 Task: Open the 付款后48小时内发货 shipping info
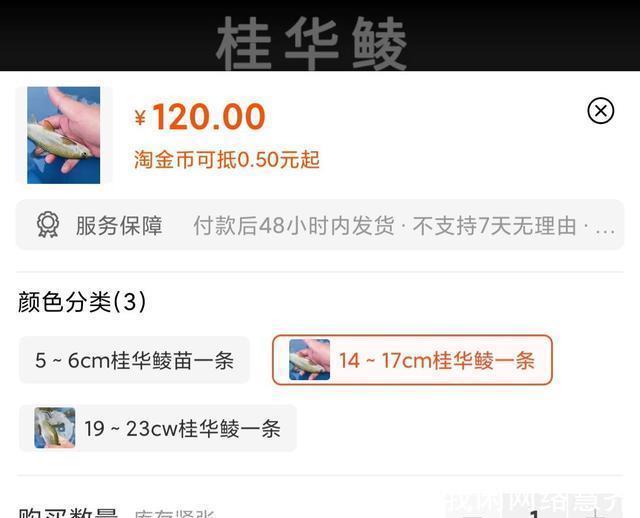tap(294, 225)
